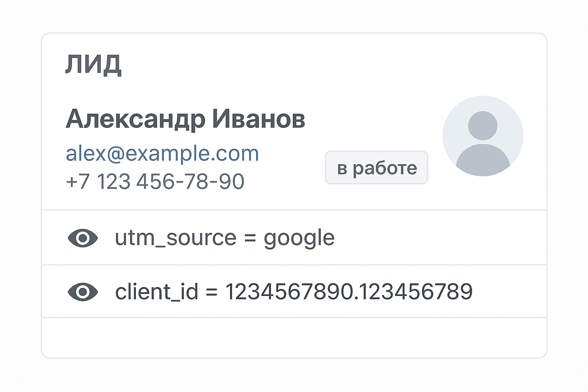Open the "в работе" status badge

point(376,168)
